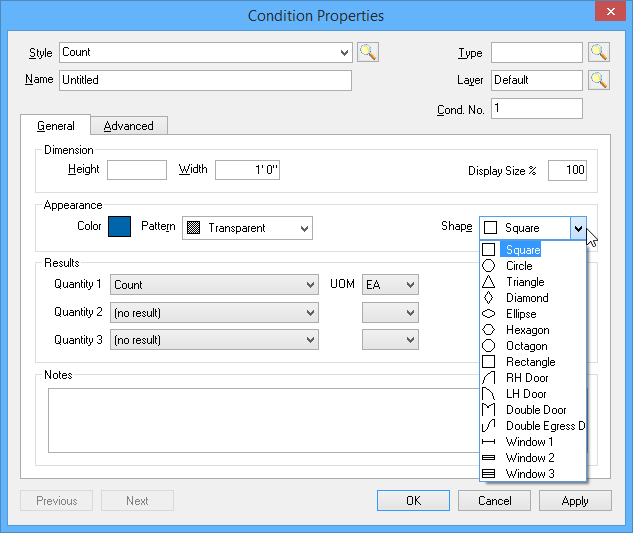Choose the RH Door shape
The width and height of the screenshot is (633, 533).
[533, 378]
